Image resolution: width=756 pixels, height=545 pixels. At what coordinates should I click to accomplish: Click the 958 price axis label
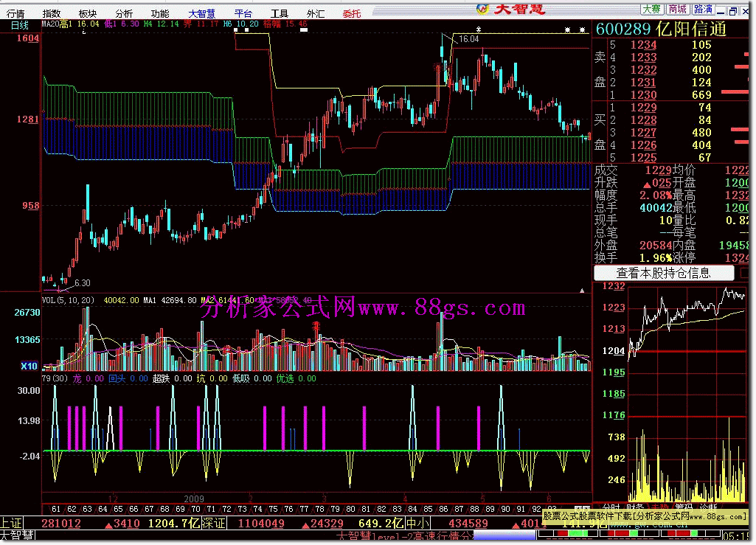pyautogui.click(x=30, y=206)
